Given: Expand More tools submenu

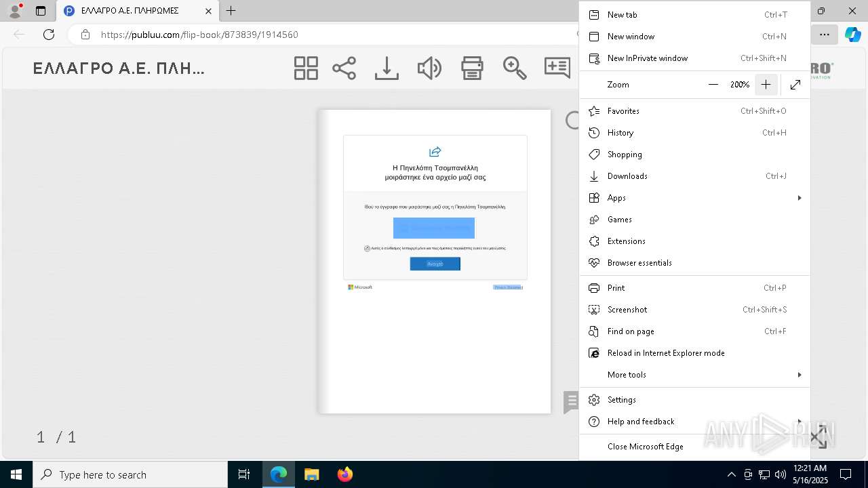Looking at the screenshot, I should (694, 375).
